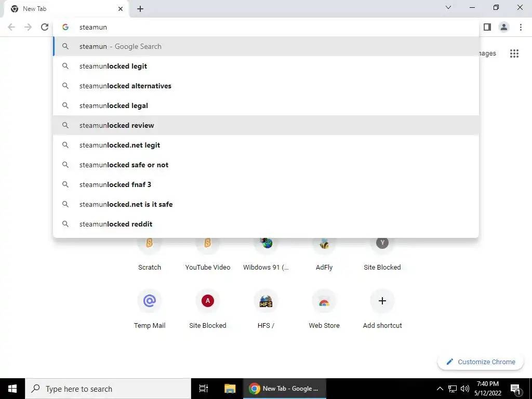Open the volume tray icon

(x=465, y=389)
